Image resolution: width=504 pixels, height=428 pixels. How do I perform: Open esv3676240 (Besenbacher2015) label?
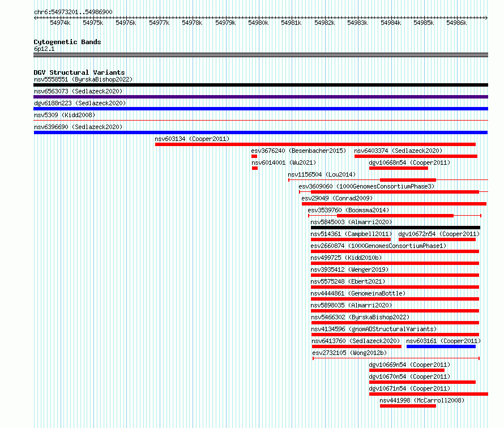pyautogui.click(x=298, y=151)
